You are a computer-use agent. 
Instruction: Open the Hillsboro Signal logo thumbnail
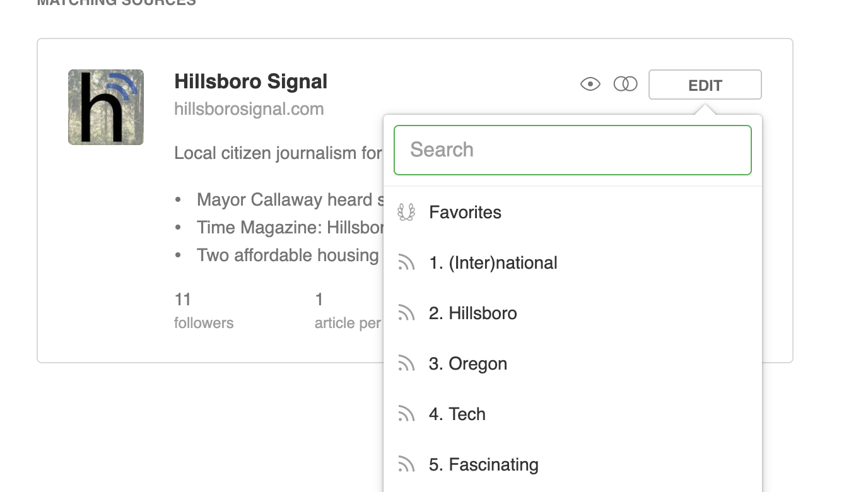click(106, 107)
